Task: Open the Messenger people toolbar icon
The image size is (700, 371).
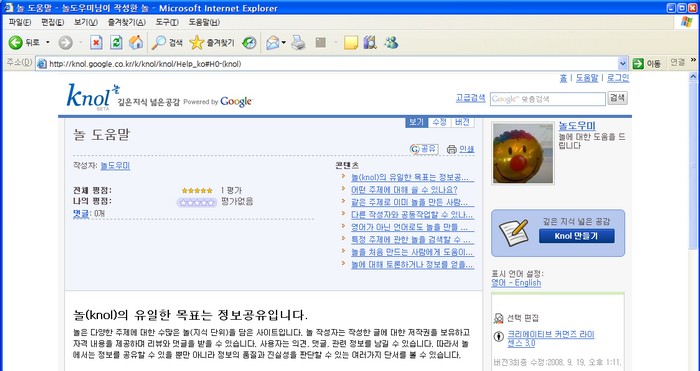Action: pyautogui.click(x=391, y=43)
